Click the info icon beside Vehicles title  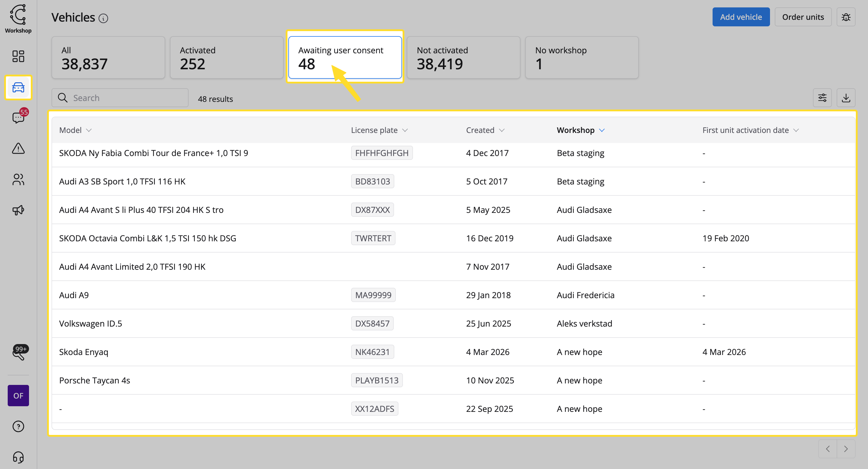click(103, 18)
